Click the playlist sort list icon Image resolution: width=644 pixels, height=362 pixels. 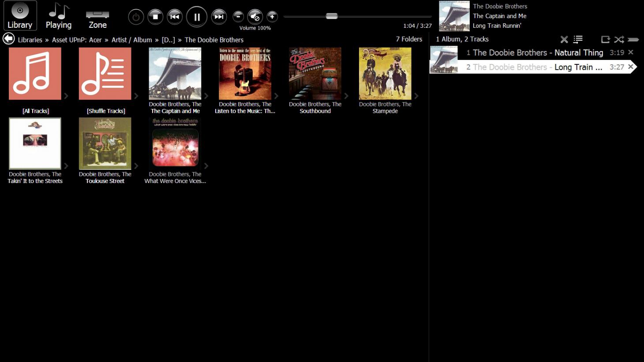point(578,39)
